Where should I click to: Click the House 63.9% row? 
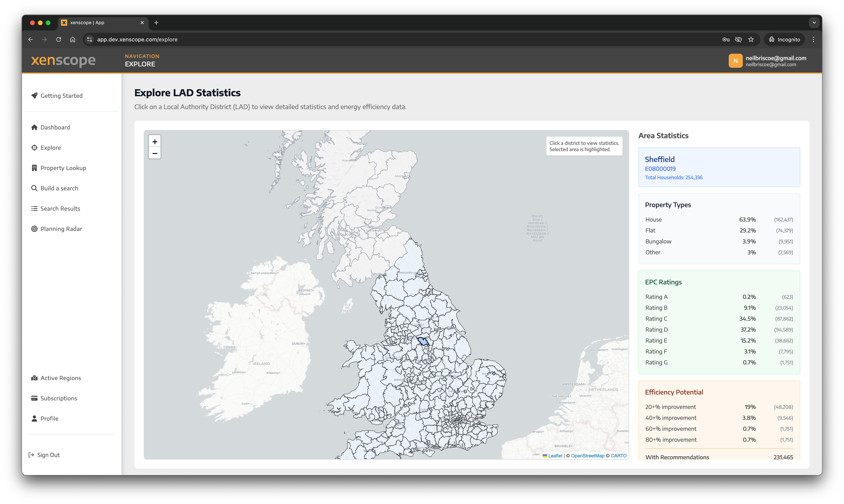[719, 220]
